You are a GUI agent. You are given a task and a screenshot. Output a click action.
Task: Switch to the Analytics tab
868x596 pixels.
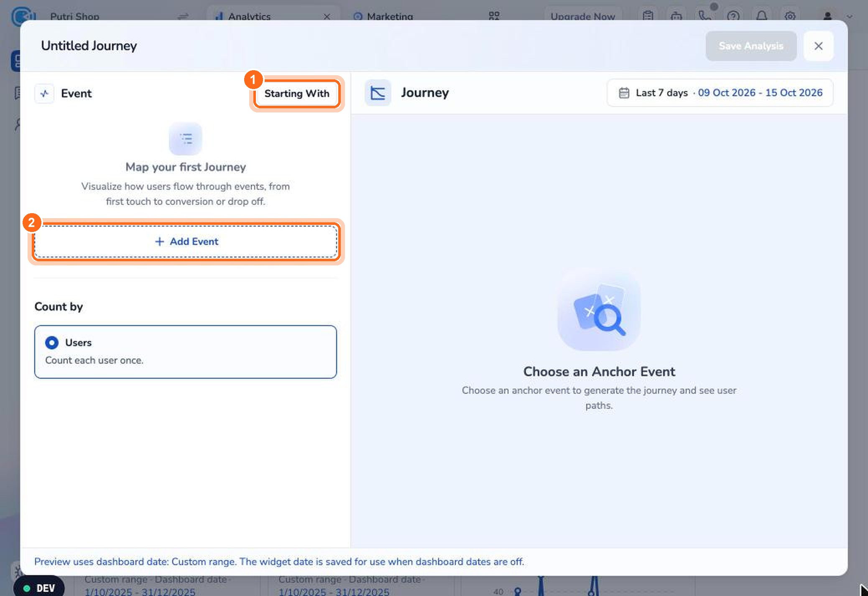pos(249,17)
